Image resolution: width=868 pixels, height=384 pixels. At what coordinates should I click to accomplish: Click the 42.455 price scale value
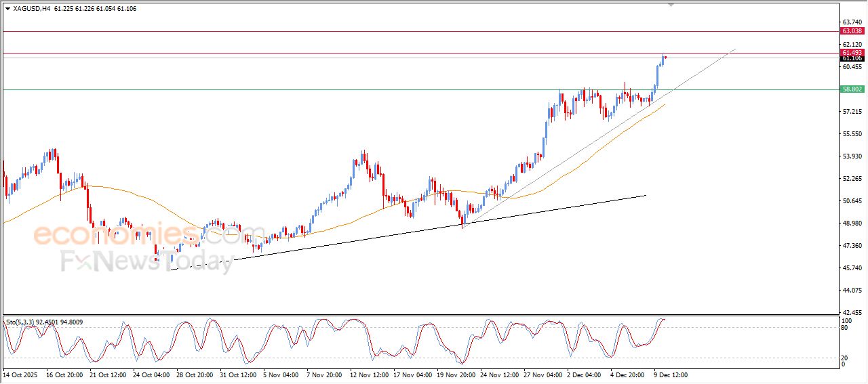[x=852, y=312]
